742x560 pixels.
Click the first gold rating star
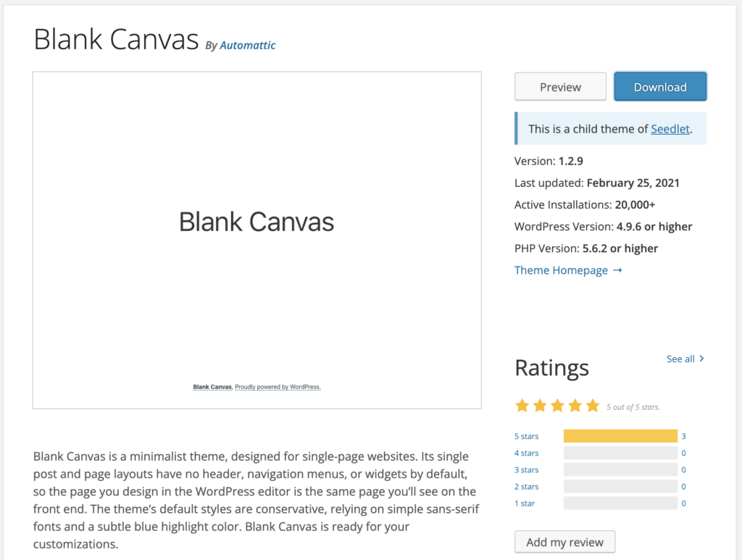pyautogui.click(x=522, y=406)
